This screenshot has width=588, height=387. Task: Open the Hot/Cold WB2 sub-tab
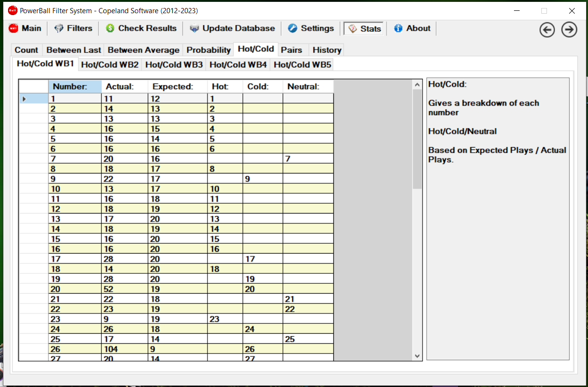(x=110, y=65)
